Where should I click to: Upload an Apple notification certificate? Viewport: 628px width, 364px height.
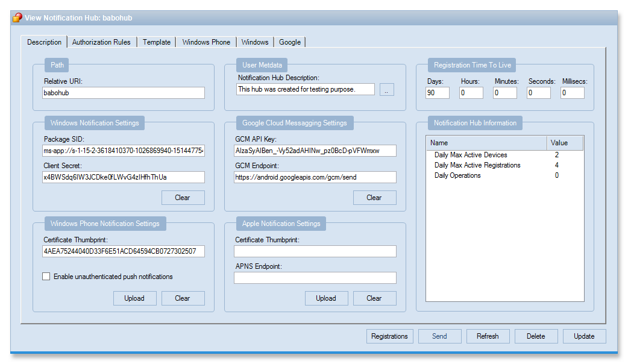tap(327, 298)
